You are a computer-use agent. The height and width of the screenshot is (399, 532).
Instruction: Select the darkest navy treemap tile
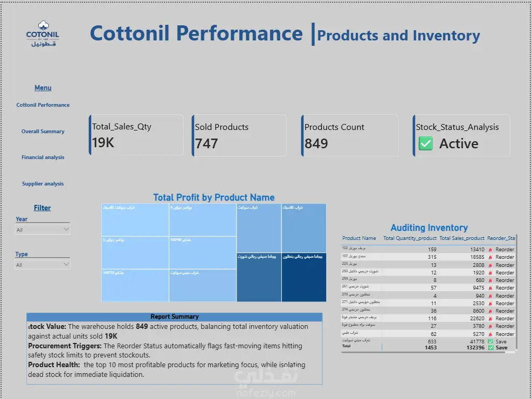[x=303, y=277]
